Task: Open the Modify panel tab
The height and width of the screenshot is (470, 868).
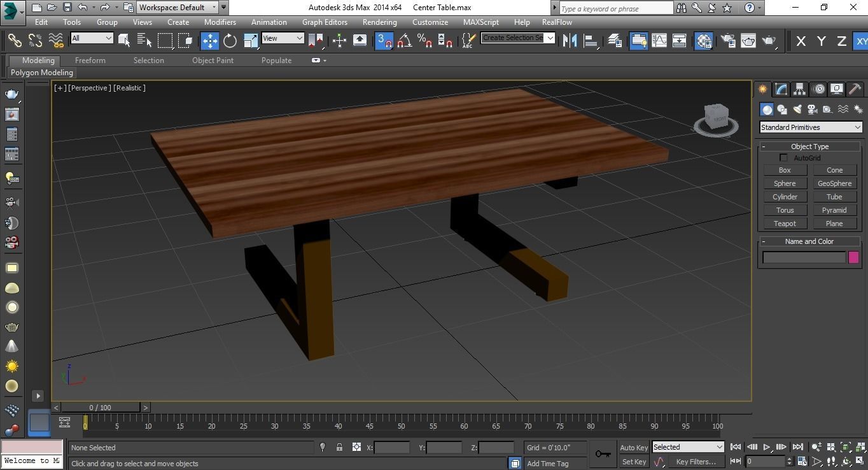Action: [x=781, y=89]
